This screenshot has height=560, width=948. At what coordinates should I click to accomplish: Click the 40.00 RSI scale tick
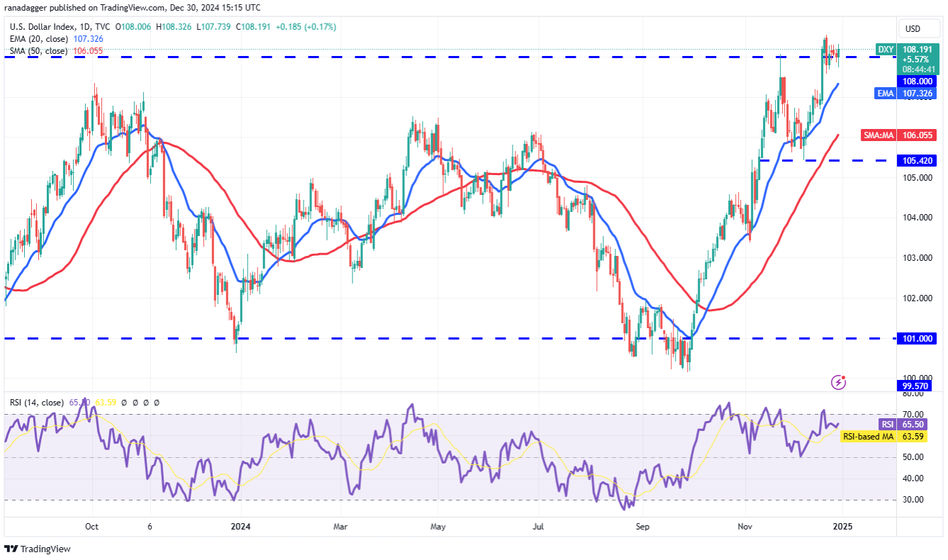pyautogui.click(x=912, y=478)
